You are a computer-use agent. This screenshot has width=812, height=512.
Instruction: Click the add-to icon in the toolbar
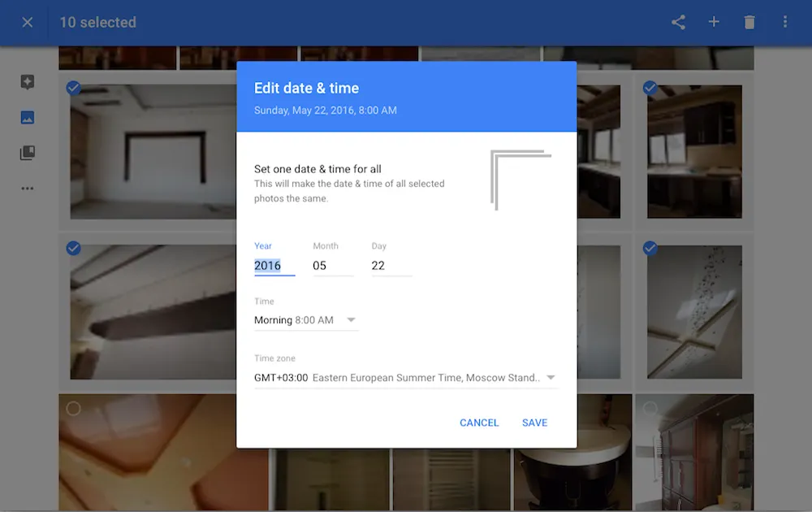pos(714,22)
